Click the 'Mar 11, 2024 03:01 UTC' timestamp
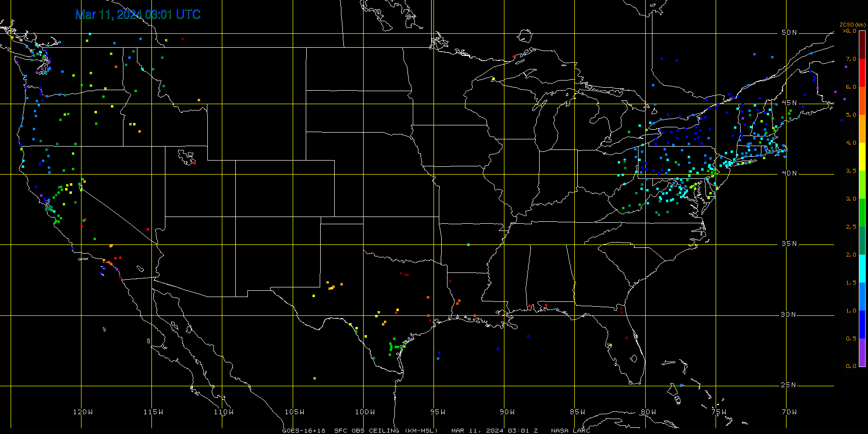The width and height of the screenshot is (868, 434). point(138,14)
